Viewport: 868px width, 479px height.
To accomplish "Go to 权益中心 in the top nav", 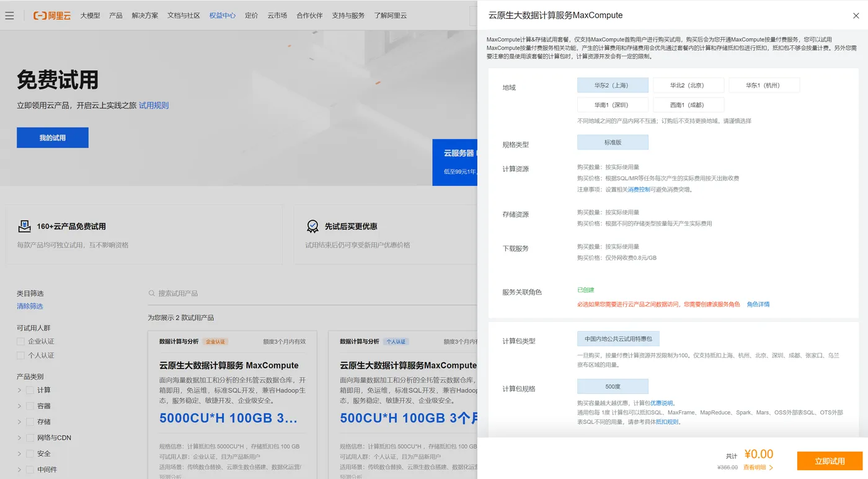I will click(x=223, y=16).
